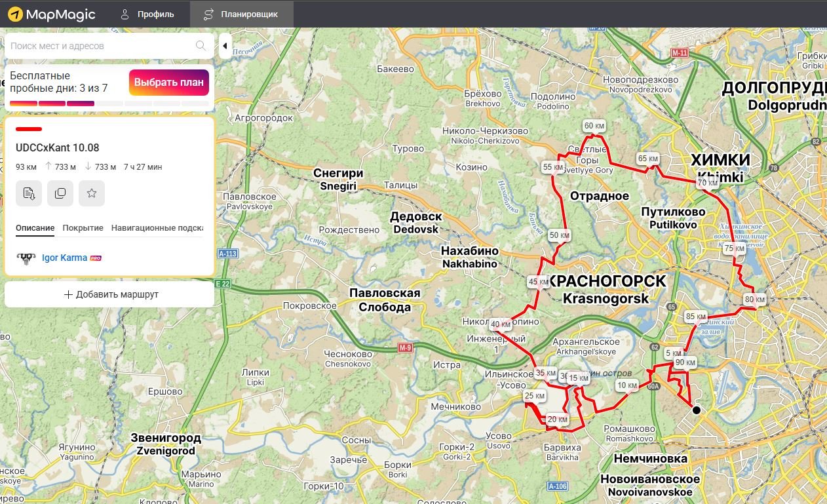Viewport: 827px width, 504px height.
Task: Click the 80 км route marker
Action: [x=755, y=300]
